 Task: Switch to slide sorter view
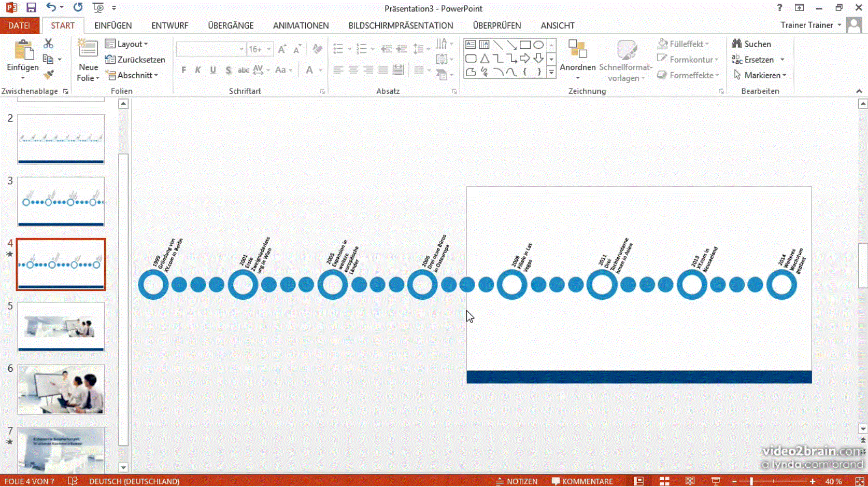click(x=664, y=481)
